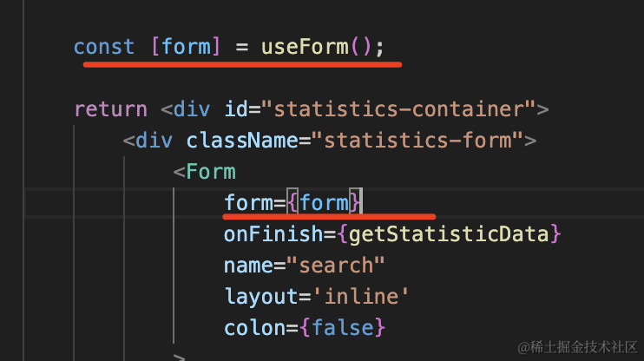Screen dimensions: 644x361
Task: Click the id attribute of outer div
Action: pos(236,109)
